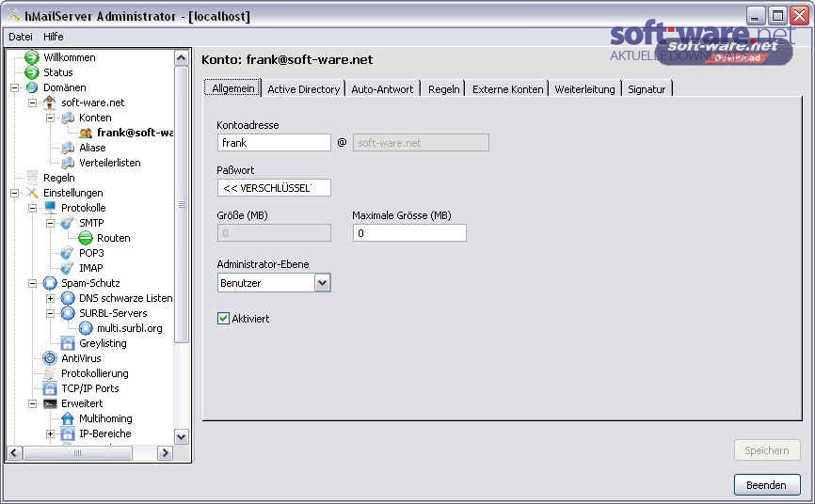Click the AntiVirus target icon
Viewport: 815px width, 504px height.
50,358
